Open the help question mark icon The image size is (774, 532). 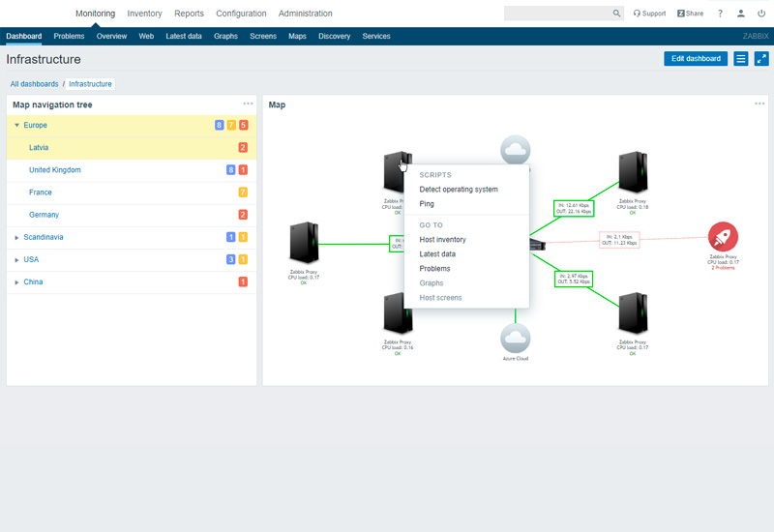(x=720, y=14)
